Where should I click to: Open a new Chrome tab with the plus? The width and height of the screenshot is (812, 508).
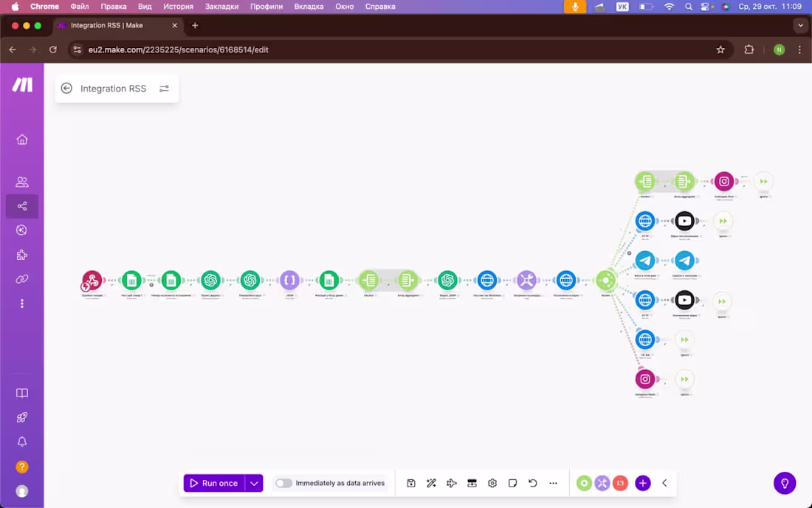[x=195, y=25]
